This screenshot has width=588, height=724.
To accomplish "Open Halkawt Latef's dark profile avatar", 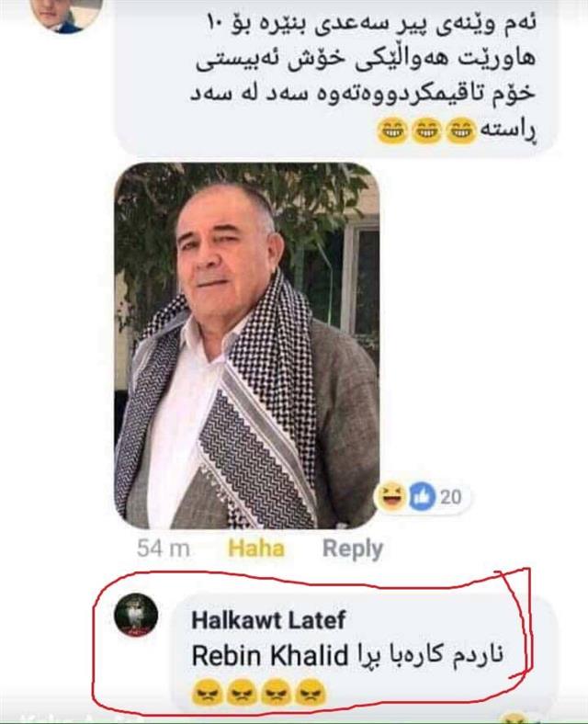I will 136,615.
